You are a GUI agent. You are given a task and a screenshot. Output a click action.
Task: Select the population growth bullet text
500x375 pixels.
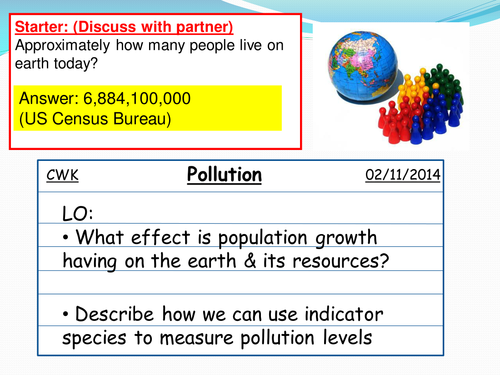(x=226, y=249)
